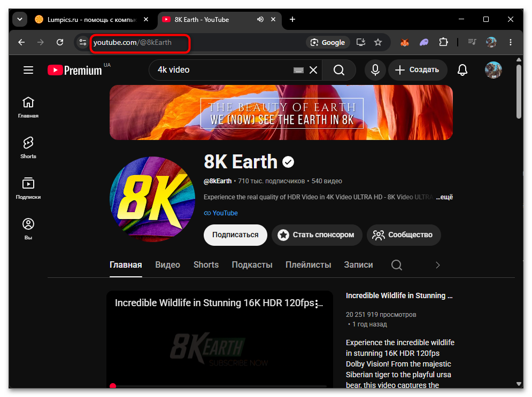The height and width of the screenshot is (397, 532).
Task: Go forward to the next page
Action: pyautogui.click(x=41, y=42)
